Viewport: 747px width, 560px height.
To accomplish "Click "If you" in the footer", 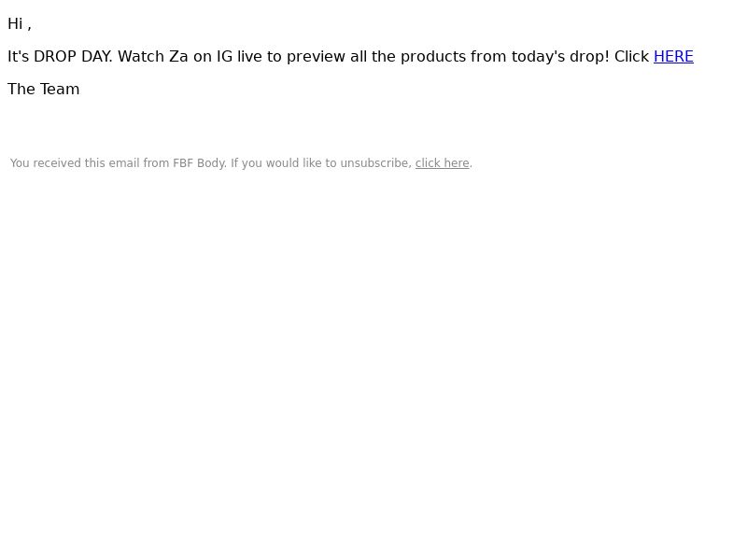I will (x=247, y=163).
